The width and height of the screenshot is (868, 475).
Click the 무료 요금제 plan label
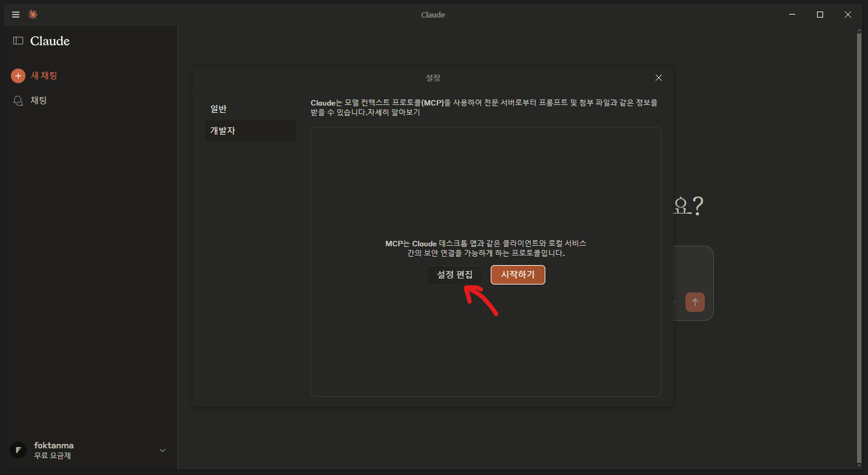pos(52,456)
